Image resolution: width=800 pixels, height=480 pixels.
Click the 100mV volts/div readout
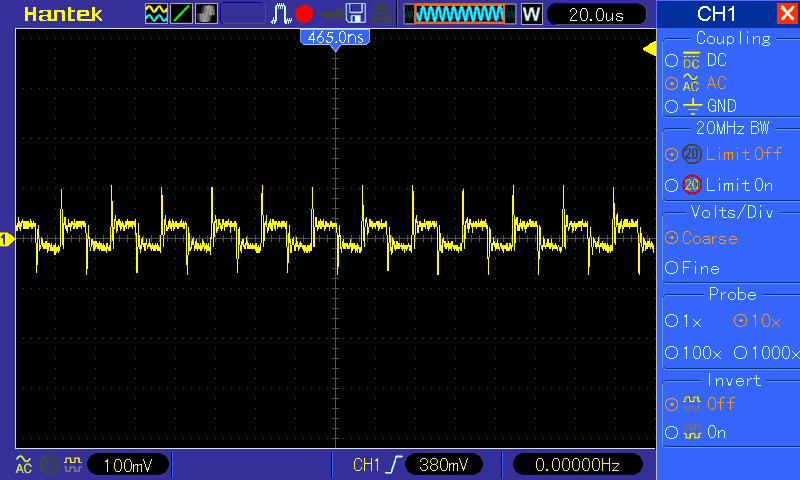128,465
